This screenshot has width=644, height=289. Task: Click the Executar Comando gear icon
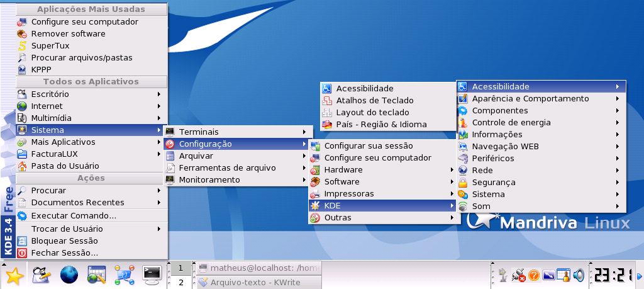(x=22, y=216)
